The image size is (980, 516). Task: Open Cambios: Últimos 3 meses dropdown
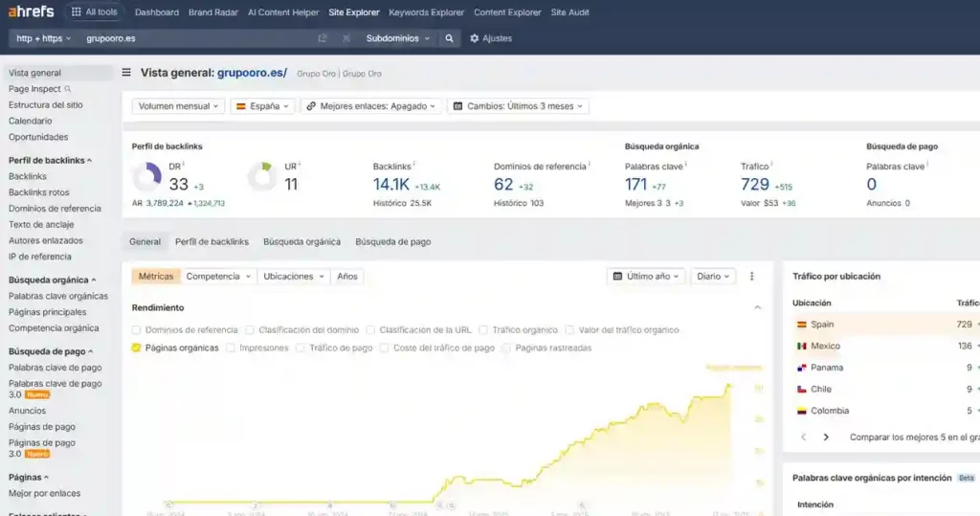[x=518, y=106]
